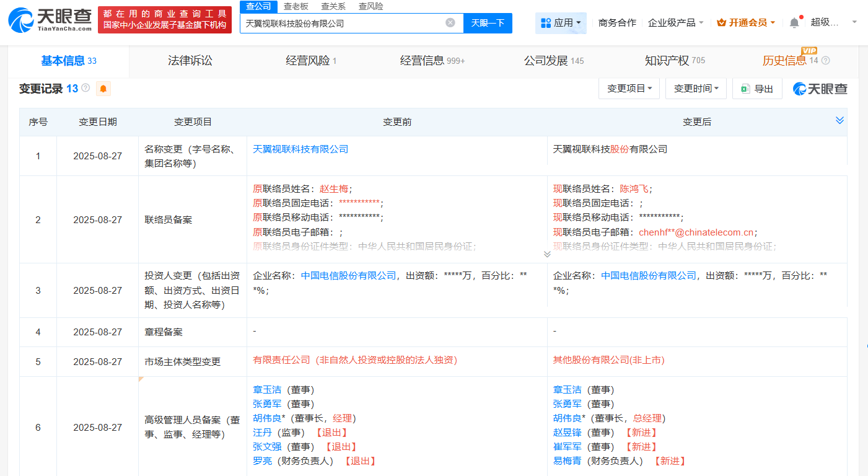The height and width of the screenshot is (476, 868).
Task: Open the 经营风险 tab
Action: click(311, 61)
